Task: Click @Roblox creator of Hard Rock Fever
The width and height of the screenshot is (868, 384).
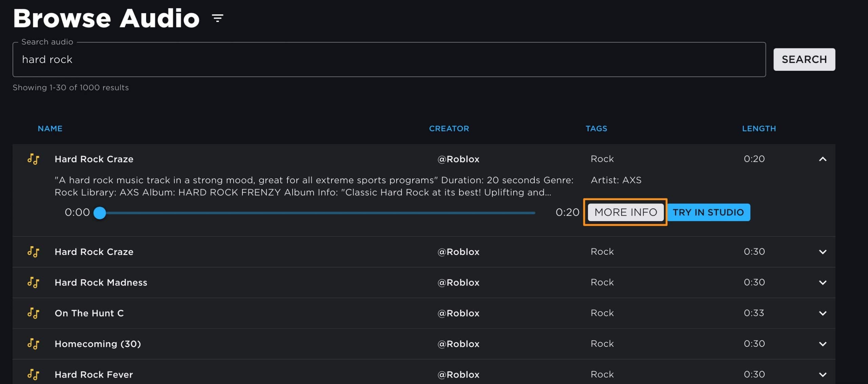Action: click(x=458, y=375)
